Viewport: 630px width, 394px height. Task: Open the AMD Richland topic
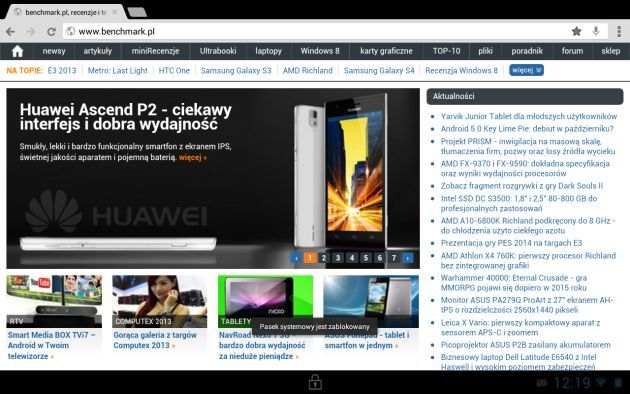click(308, 70)
